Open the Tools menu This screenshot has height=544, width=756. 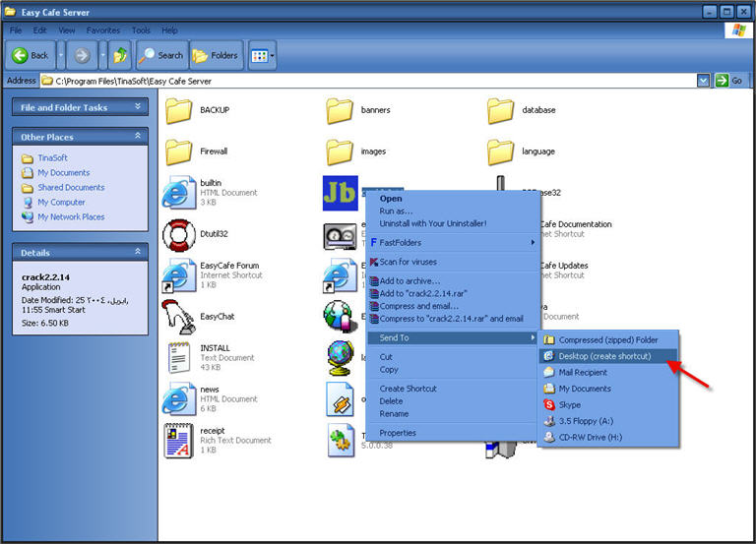[x=141, y=30]
